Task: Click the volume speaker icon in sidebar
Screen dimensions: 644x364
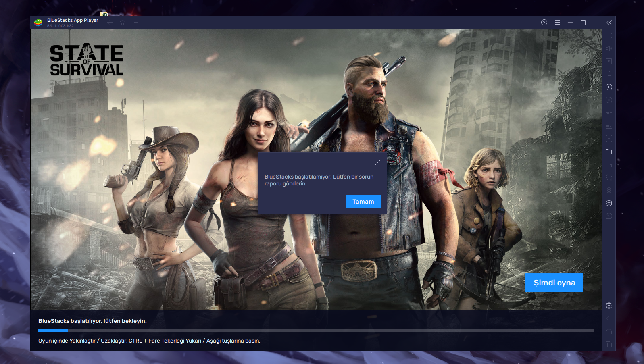Action: coord(609,48)
